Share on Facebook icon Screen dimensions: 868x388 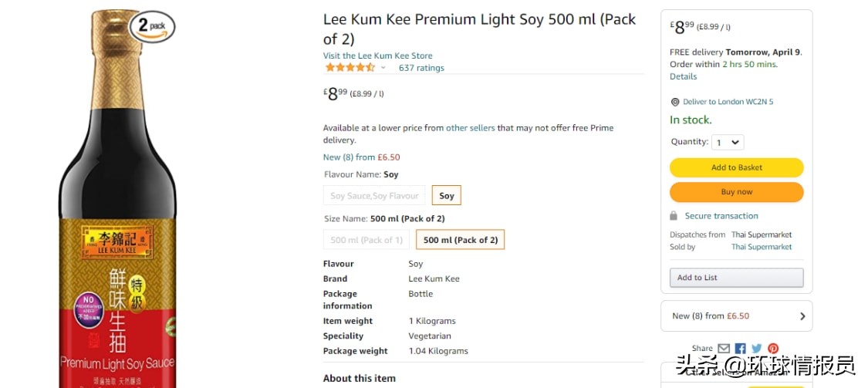741,349
